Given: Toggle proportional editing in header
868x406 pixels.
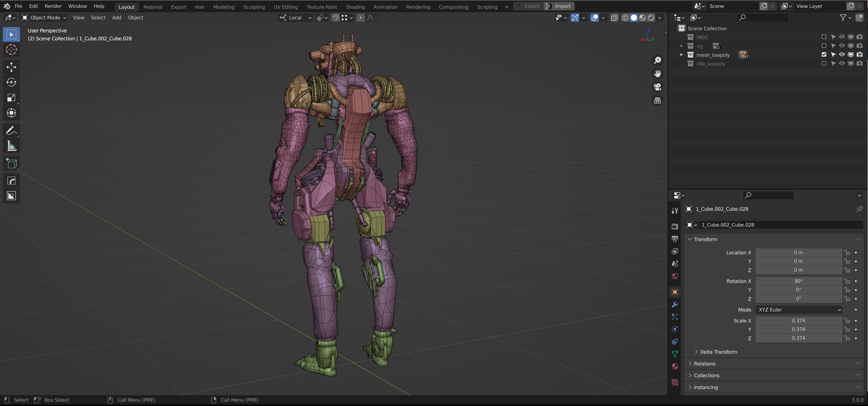Looking at the screenshot, I should [360, 18].
